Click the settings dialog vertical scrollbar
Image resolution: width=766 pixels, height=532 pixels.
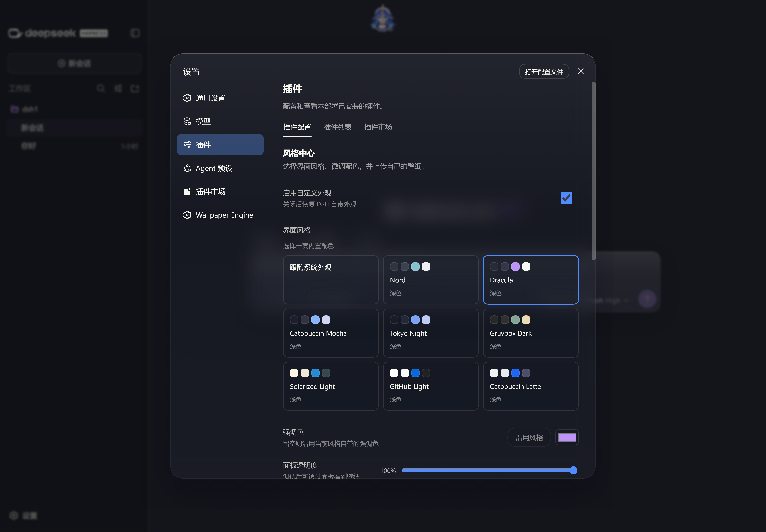[593, 171]
